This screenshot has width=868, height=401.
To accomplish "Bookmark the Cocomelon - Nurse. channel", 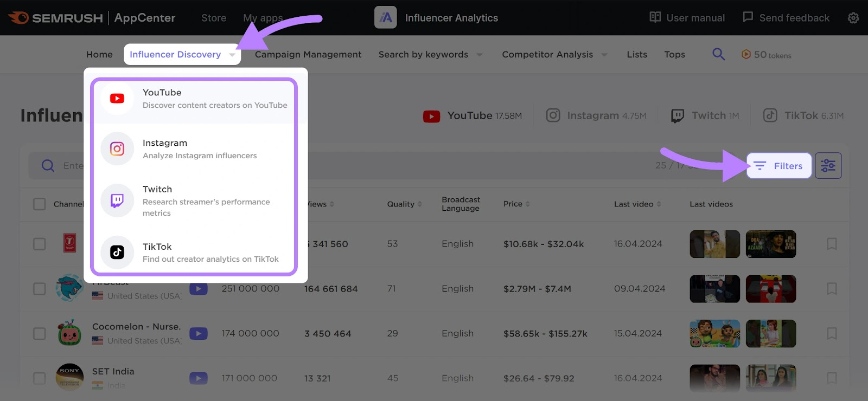I will [x=832, y=333].
